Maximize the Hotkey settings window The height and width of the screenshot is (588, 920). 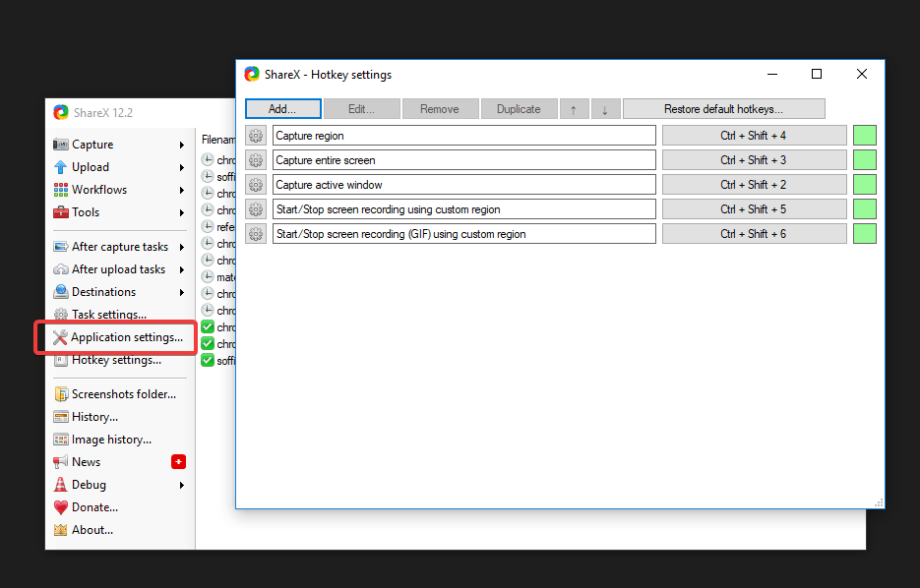pos(817,74)
